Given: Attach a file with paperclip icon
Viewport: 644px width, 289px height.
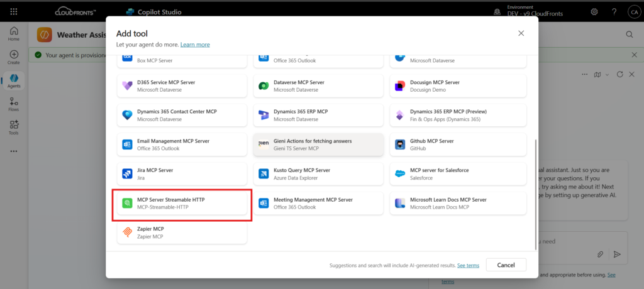Looking at the screenshot, I should 600,254.
